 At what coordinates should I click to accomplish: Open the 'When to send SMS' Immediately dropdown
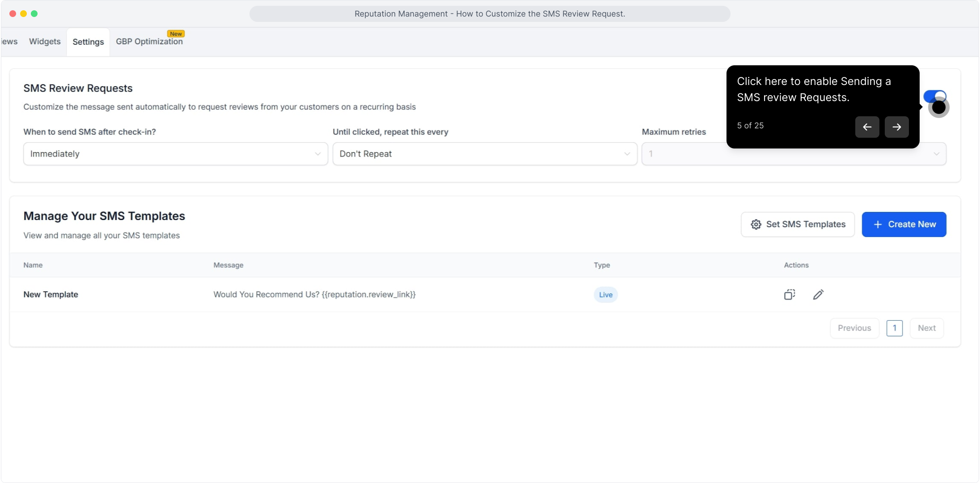coord(176,154)
